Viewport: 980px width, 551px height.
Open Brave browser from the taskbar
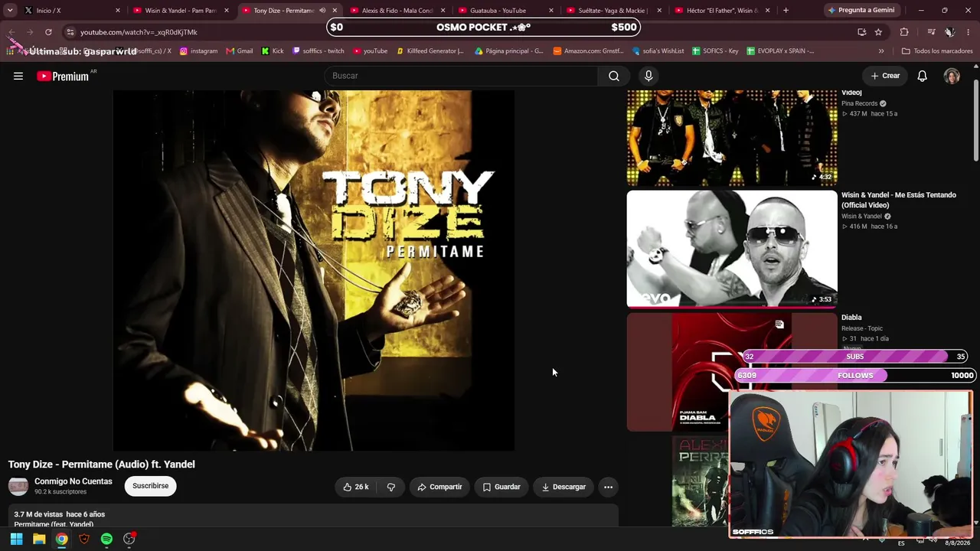(x=84, y=539)
